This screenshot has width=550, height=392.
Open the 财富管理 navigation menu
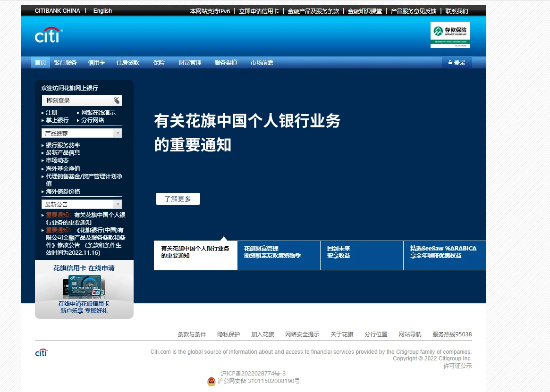point(190,62)
